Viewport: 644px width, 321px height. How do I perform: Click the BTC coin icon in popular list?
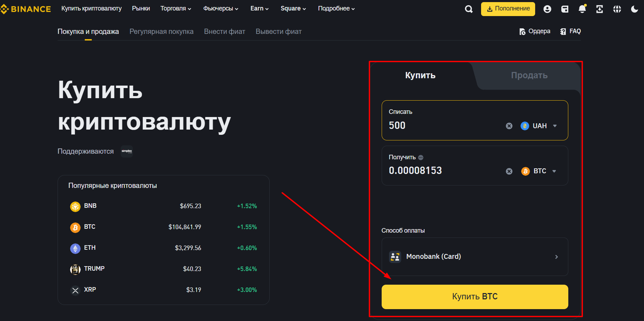click(75, 227)
